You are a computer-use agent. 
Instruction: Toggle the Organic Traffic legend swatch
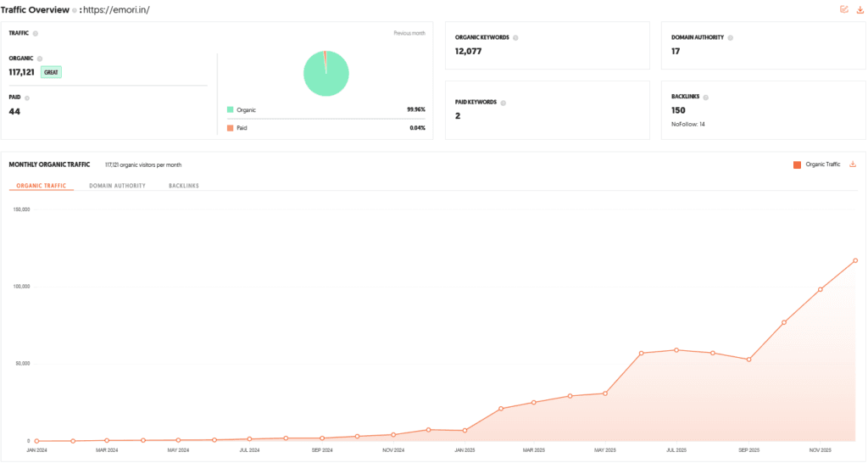(x=797, y=165)
